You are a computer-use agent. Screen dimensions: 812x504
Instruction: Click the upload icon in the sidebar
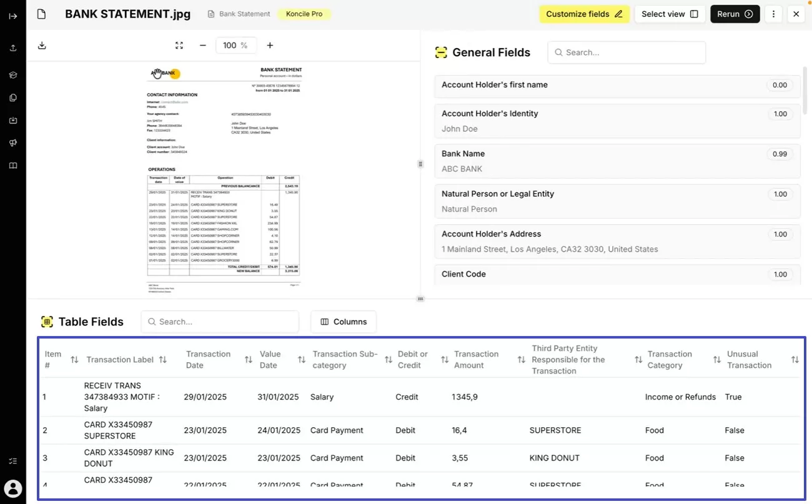12,48
